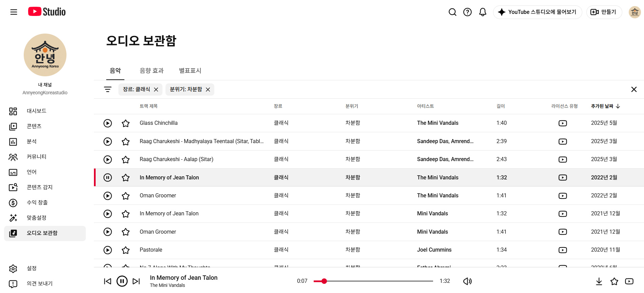Pause In Memory of Jean Talon row
Screen dimensions: 644x293
click(108, 177)
